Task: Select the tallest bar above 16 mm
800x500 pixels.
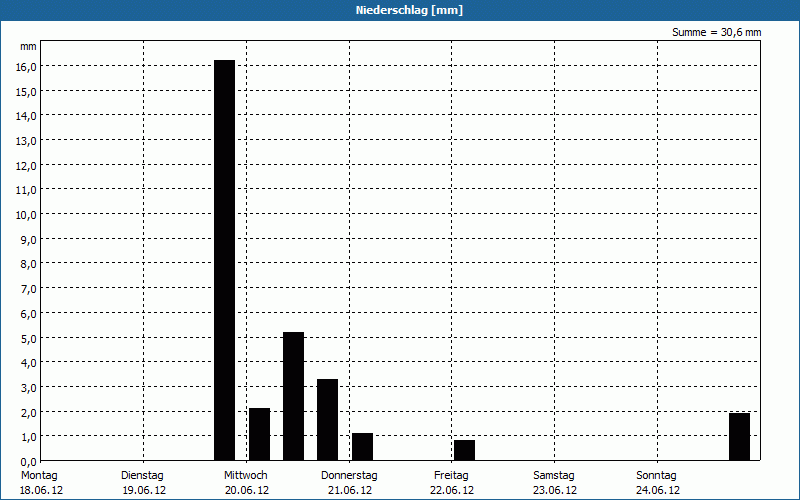Action: tap(224, 260)
